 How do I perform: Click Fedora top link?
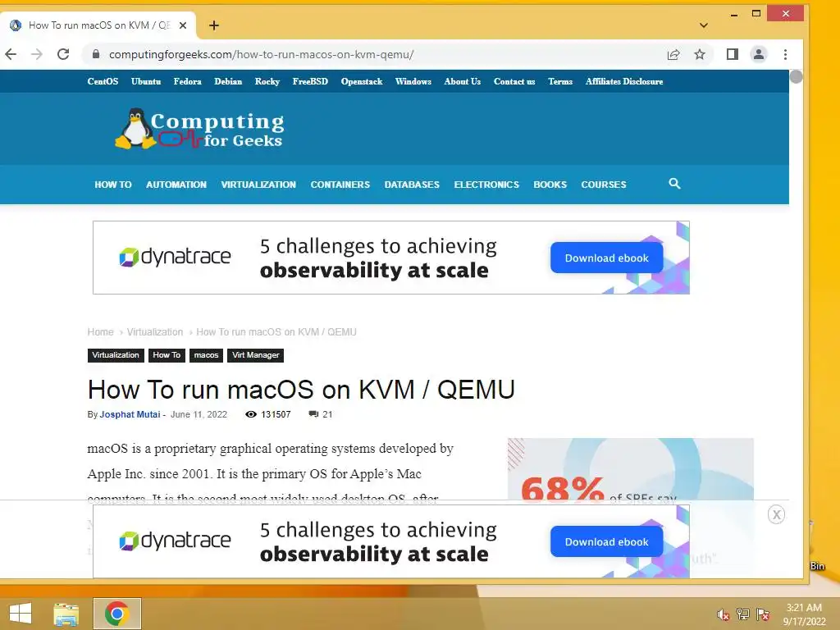click(x=188, y=81)
